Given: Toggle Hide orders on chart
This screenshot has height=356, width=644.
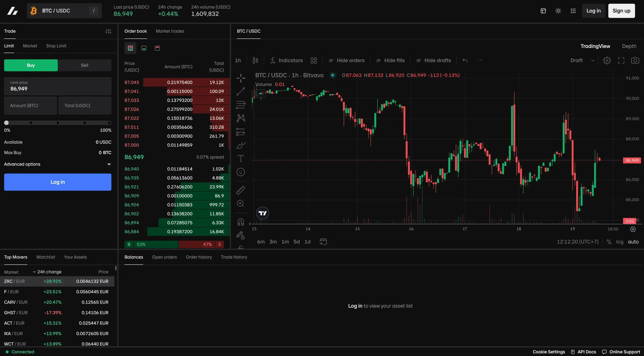Looking at the screenshot, I should point(347,60).
